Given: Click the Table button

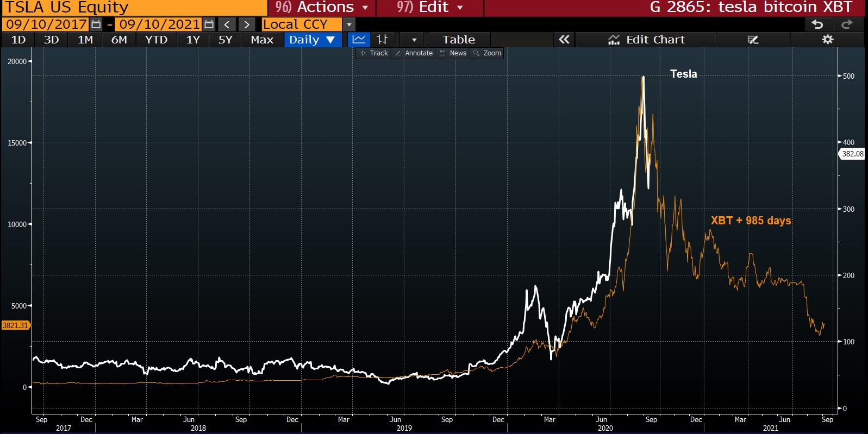Looking at the screenshot, I should 458,40.
